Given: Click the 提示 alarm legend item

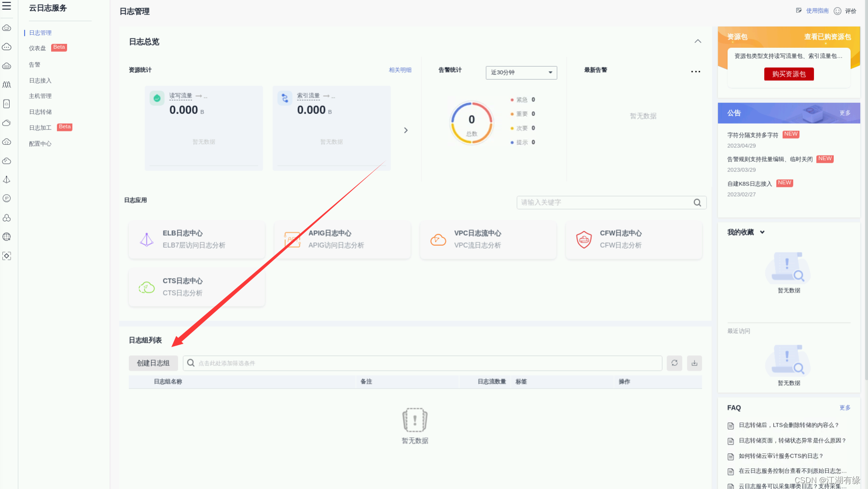Looking at the screenshot, I should [x=523, y=142].
